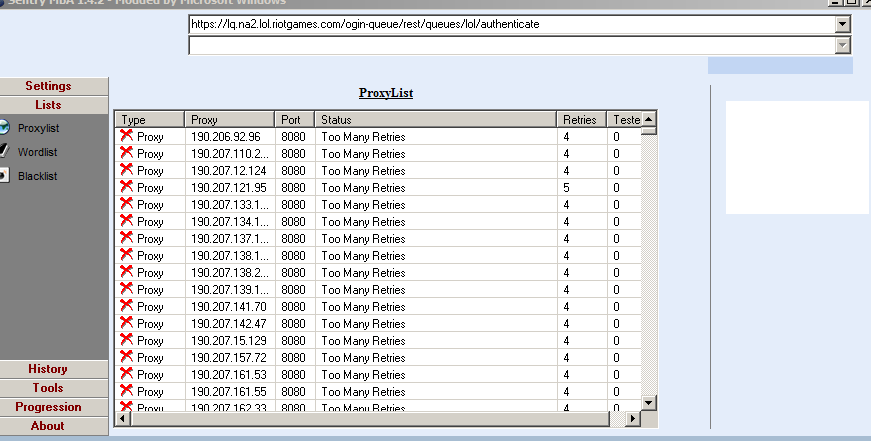Click red X icon for proxy 190.207.15.129
Viewport: 871px width, 441px height.
point(127,339)
